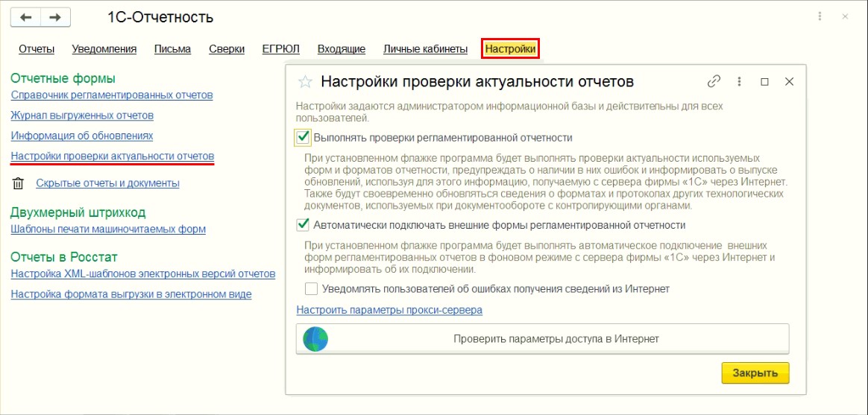This screenshot has width=868, height=415.
Task: Open the Личные кабинеты tab
Action: pos(426,48)
